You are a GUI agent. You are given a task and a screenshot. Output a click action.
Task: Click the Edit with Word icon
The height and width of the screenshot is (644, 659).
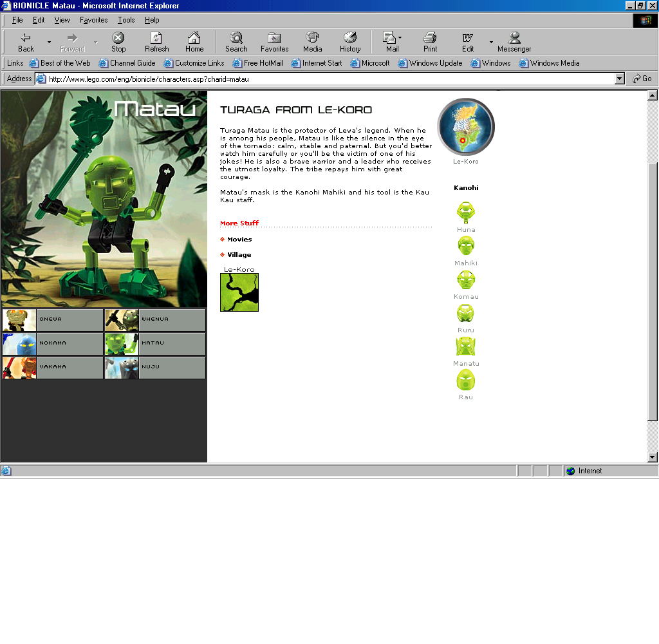coord(468,42)
